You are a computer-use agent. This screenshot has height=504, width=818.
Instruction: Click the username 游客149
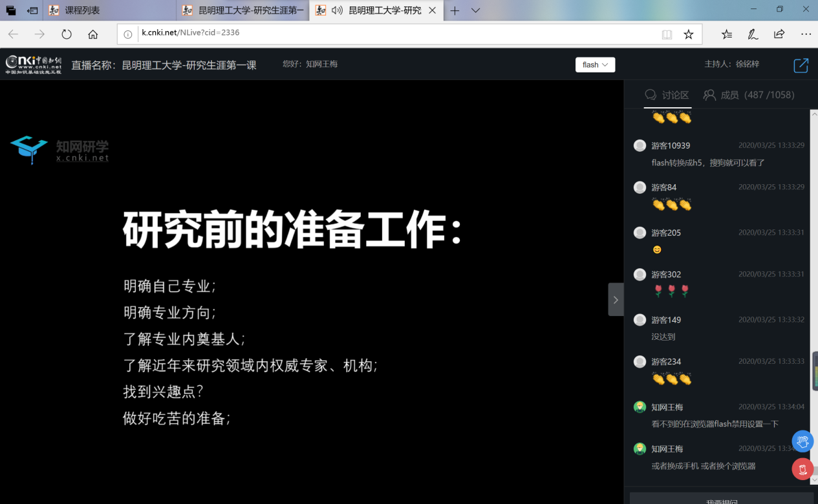(666, 320)
